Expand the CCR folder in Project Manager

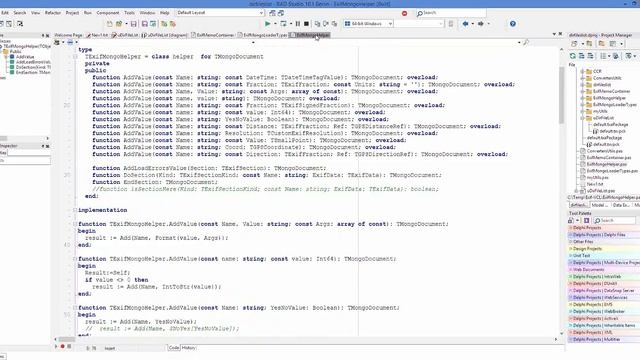(582, 71)
